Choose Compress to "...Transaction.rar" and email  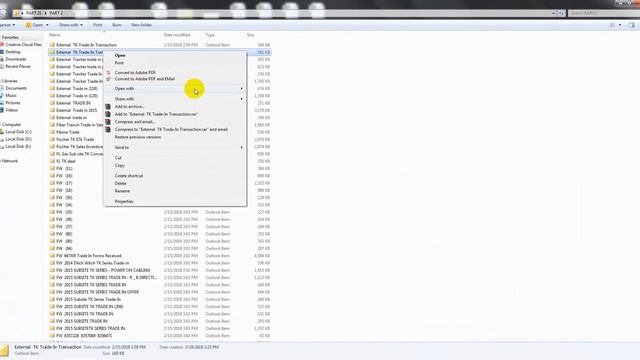[171, 129]
